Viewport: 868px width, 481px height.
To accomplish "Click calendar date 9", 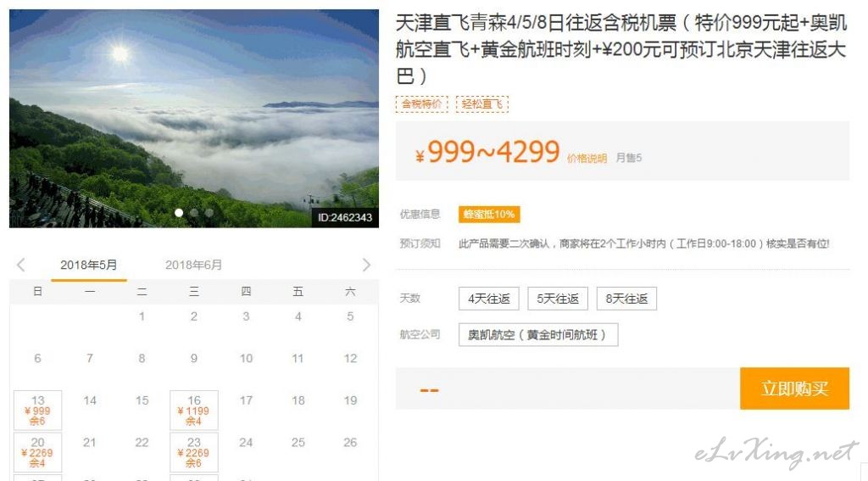I will [x=194, y=359].
